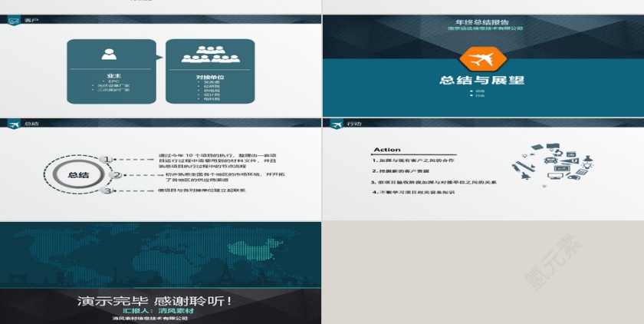Click the 总结 center circle in the diagram
Viewport: 644px width, 324px height.
pyautogui.click(x=78, y=175)
